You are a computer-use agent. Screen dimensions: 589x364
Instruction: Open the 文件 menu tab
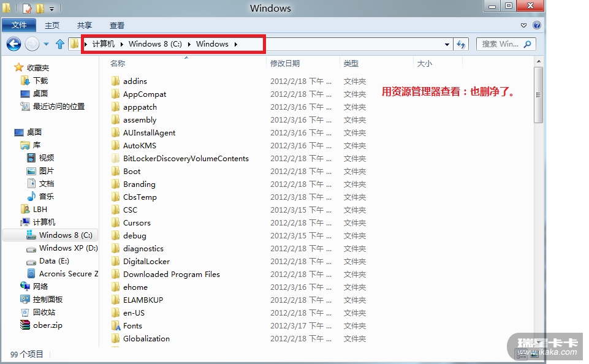coord(19,25)
